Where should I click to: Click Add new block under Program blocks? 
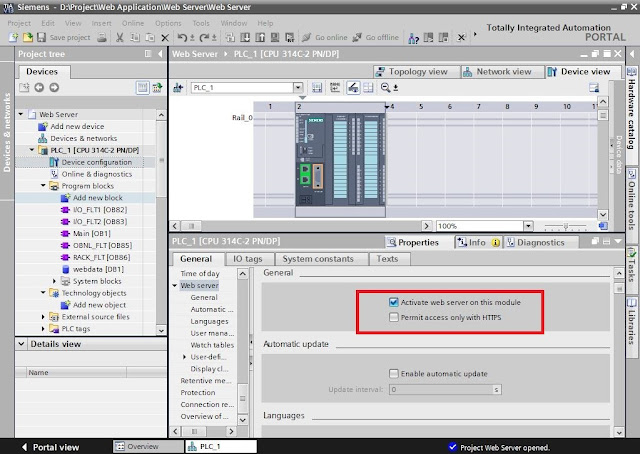[x=97, y=198]
